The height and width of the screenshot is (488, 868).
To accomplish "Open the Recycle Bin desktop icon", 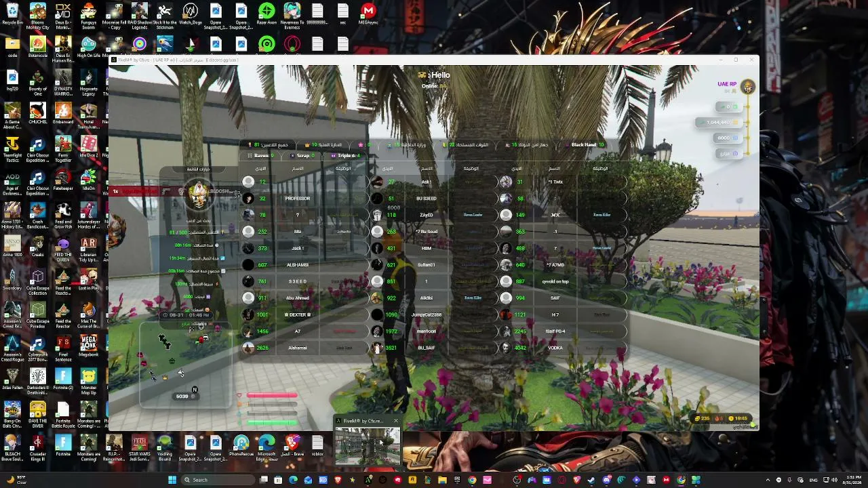I will point(12,15).
